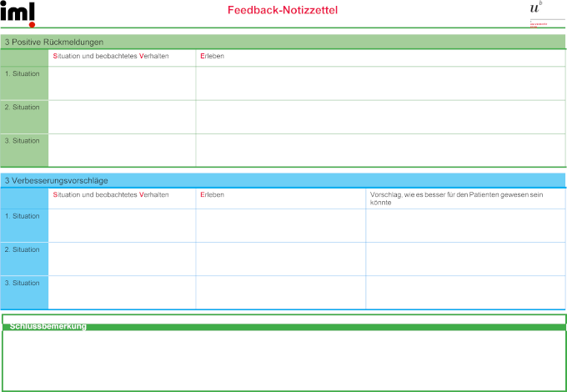The width and height of the screenshot is (567, 392).
Task: Click Verhalten cell for 2. Situation, Positive Rückmeldungen
Action: tap(123, 117)
